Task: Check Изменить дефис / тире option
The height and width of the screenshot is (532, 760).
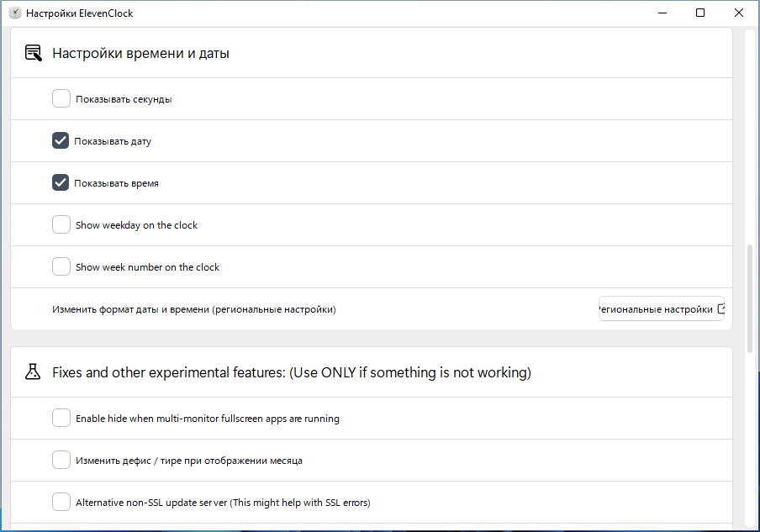Action: click(x=61, y=460)
